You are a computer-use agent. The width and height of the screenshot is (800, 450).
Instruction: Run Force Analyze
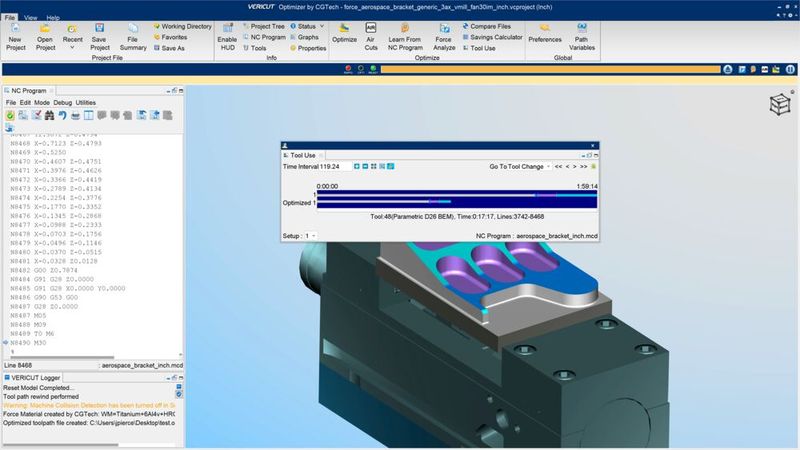click(444, 37)
